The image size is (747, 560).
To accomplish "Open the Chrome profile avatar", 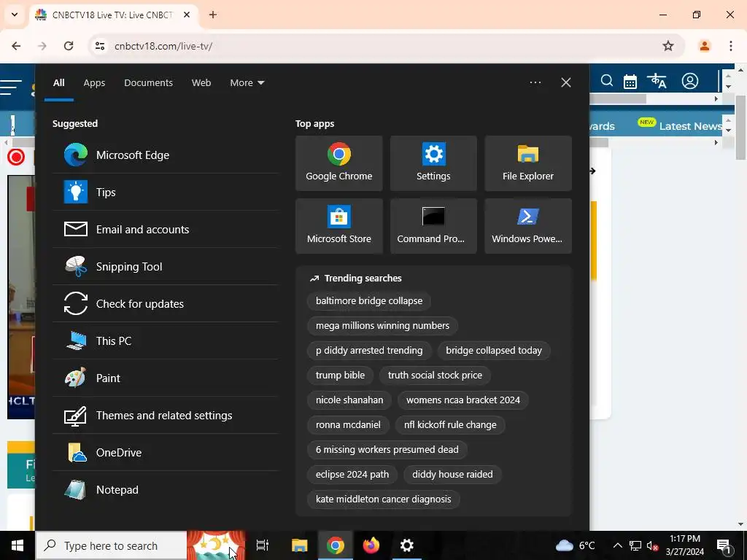I will (x=704, y=46).
